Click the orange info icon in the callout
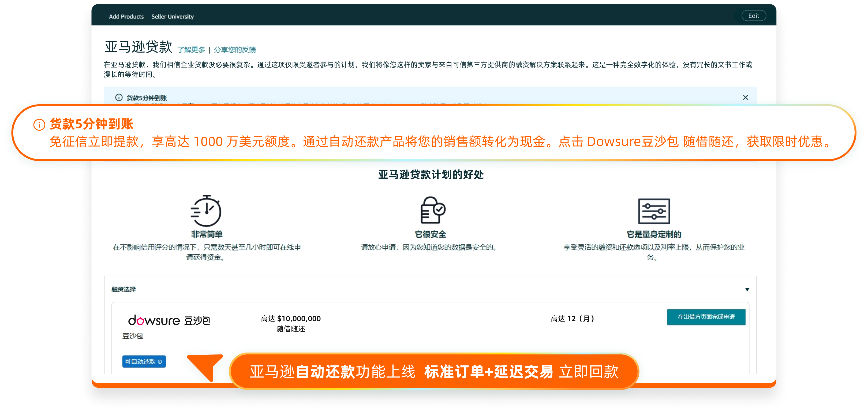The height and width of the screenshot is (411, 868). pyautogui.click(x=39, y=125)
